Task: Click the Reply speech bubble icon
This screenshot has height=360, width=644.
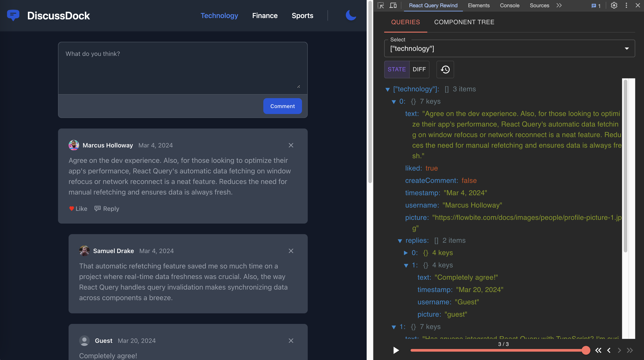Action: tap(97, 208)
